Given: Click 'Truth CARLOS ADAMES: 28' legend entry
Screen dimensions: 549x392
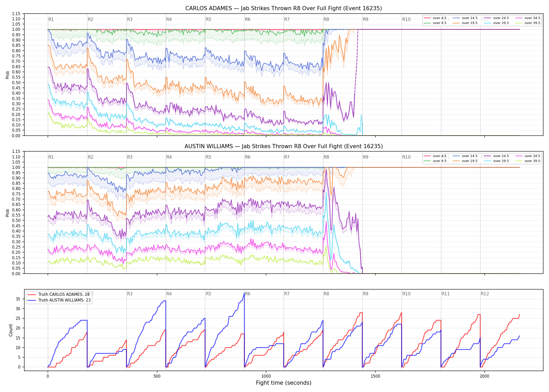Looking at the screenshot, I should [x=59, y=294].
